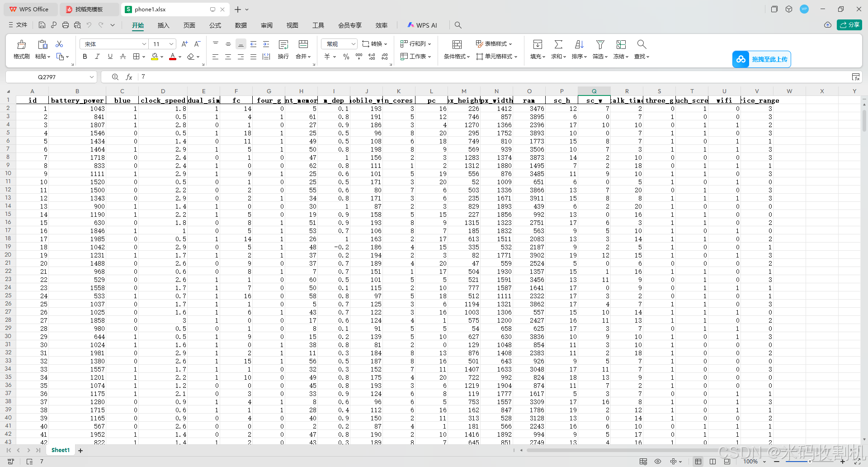The height and width of the screenshot is (467, 868).
Task: Click the drag-to-upload (拖拽至此上传) button
Action: [762, 59]
